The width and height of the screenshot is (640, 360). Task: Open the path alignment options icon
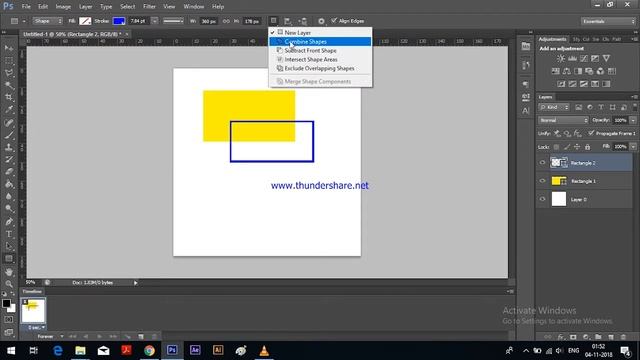(288, 21)
